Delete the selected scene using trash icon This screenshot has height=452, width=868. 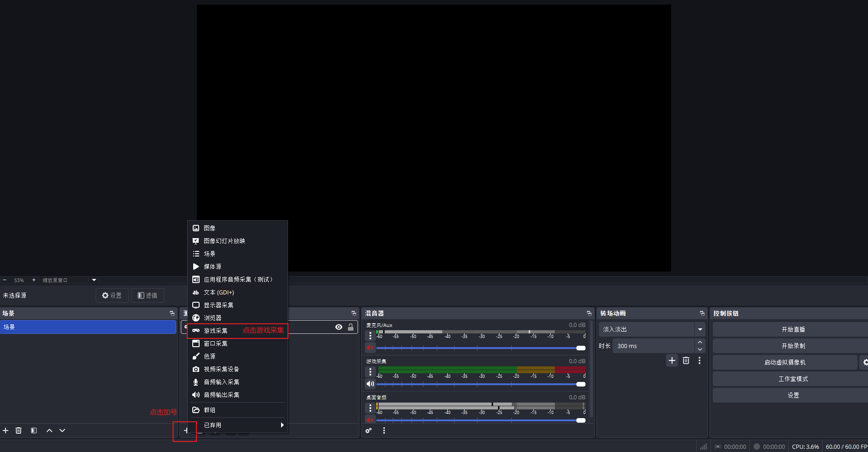point(18,430)
